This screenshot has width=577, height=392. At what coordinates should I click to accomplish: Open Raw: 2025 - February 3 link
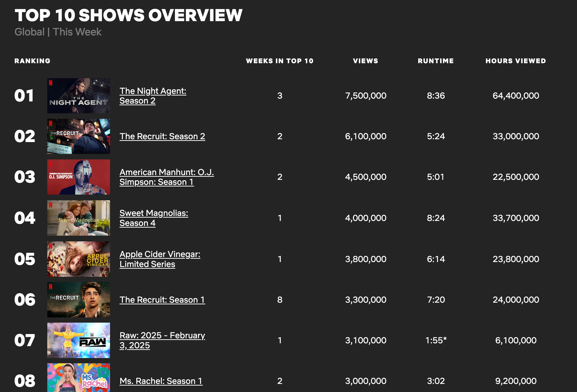tap(162, 340)
